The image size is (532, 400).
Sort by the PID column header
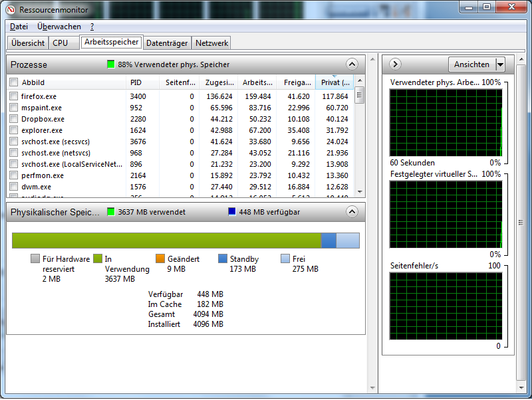(x=142, y=82)
